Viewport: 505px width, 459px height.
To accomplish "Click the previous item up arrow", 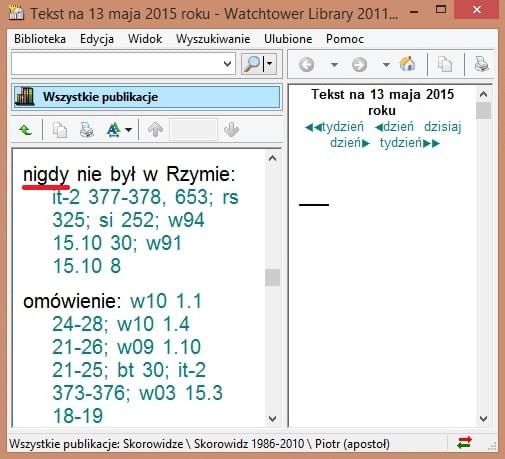I will (155, 130).
